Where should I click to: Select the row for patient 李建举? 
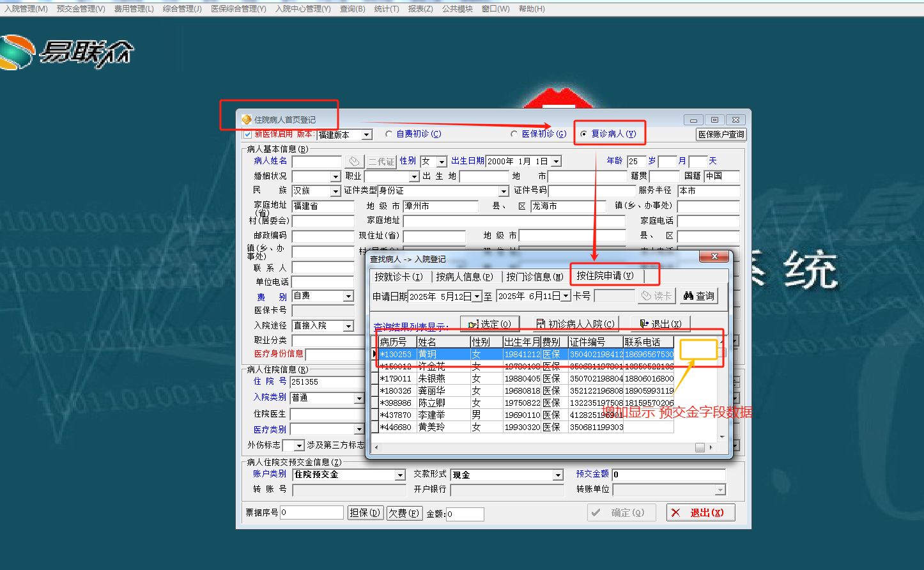pyautogui.click(x=526, y=415)
